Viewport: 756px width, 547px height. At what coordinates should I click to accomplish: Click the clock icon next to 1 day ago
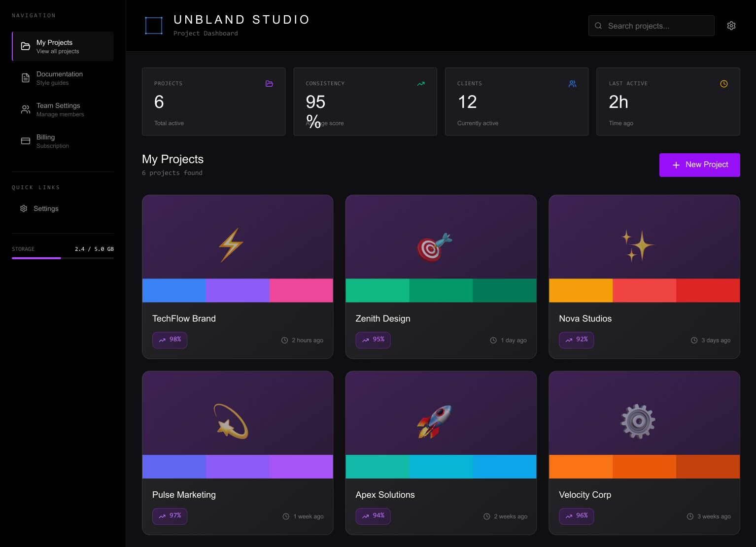tap(493, 340)
